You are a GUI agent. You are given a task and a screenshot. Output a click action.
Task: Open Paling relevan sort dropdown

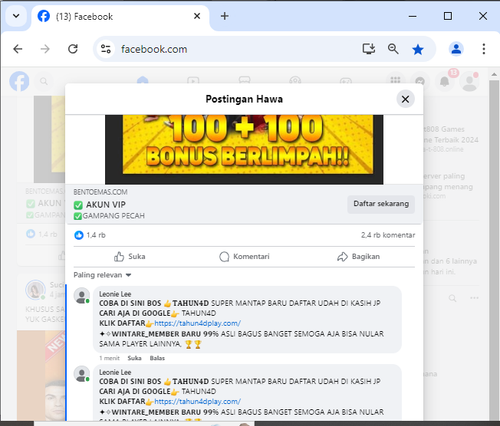click(102, 275)
